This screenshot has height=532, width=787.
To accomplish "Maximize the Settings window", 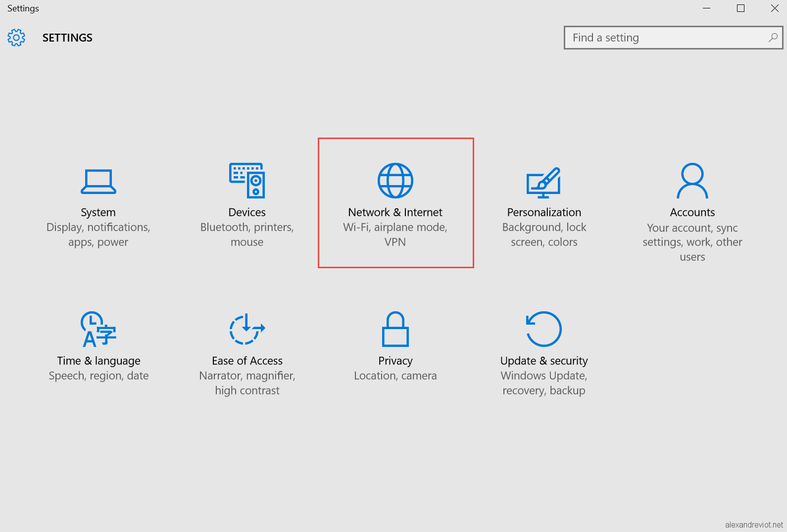I will click(741, 8).
